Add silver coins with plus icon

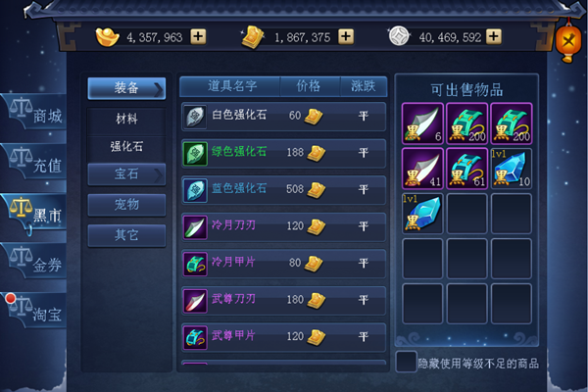click(x=494, y=37)
